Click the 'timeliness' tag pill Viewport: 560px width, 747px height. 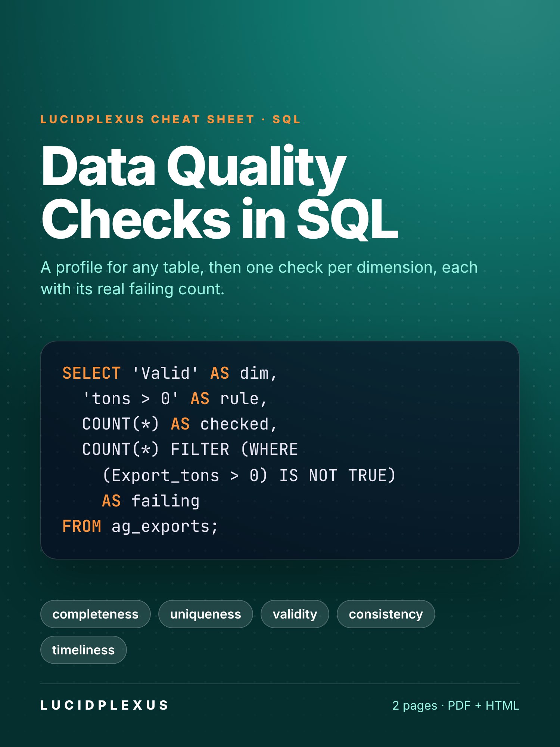pyautogui.click(x=83, y=650)
